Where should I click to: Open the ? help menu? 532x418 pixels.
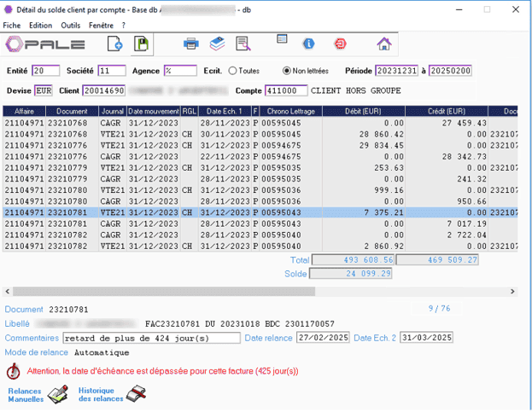124,26
